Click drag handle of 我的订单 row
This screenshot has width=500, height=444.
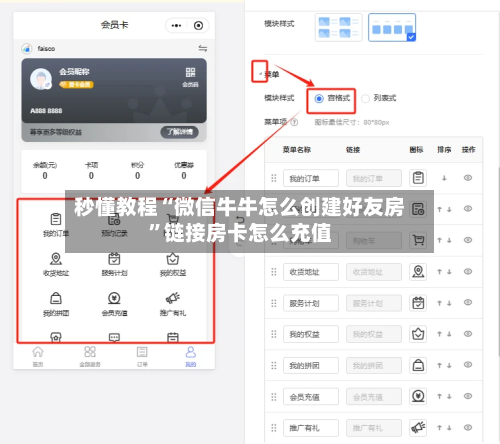click(x=274, y=178)
